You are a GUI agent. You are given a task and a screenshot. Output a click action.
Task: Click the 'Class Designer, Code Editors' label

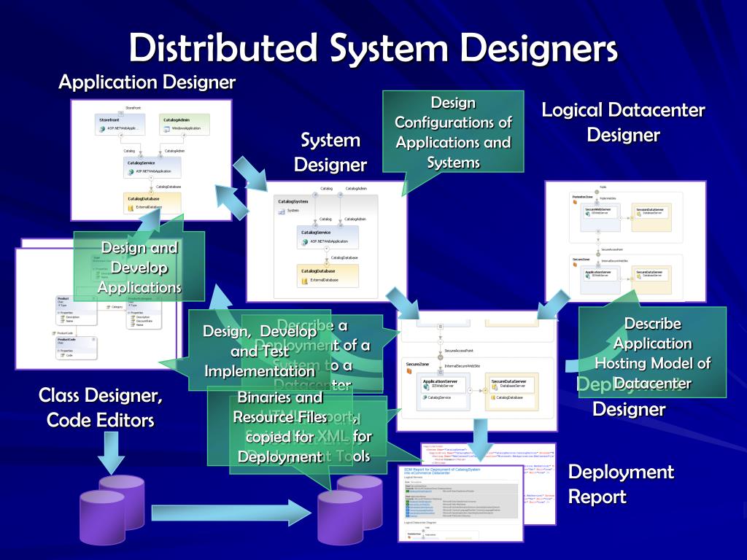pos(101,407)
